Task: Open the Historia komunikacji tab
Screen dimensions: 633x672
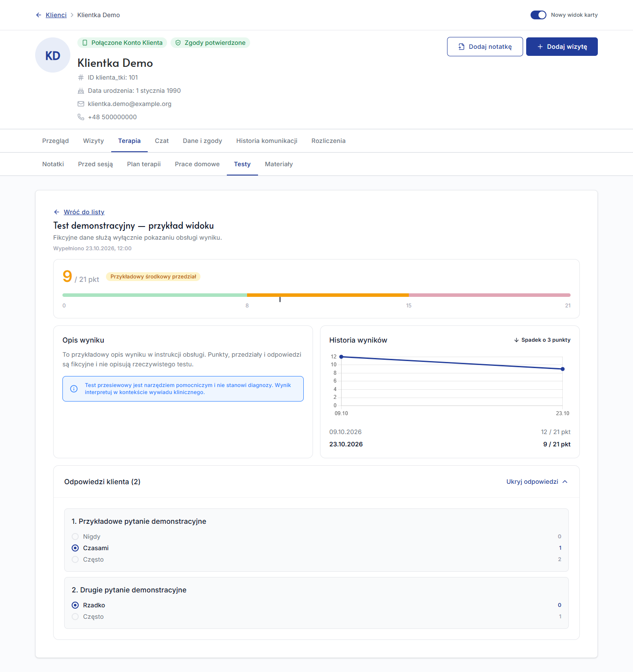Action: (x=267, y=141)
